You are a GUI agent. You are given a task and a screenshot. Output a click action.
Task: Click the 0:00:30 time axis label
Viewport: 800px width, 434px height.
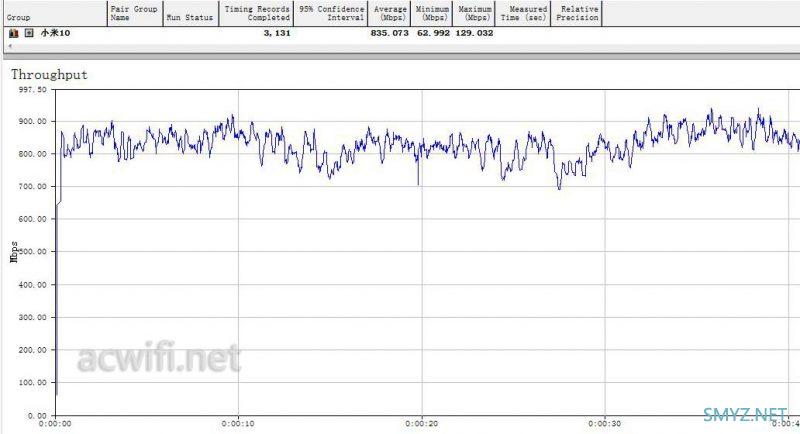(x=605, y=424)
